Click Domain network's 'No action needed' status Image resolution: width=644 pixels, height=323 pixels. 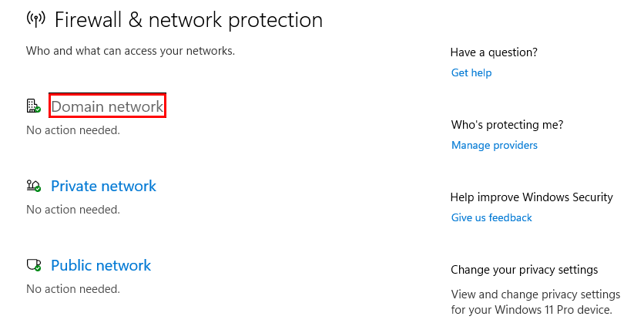(x=73, y=130)
